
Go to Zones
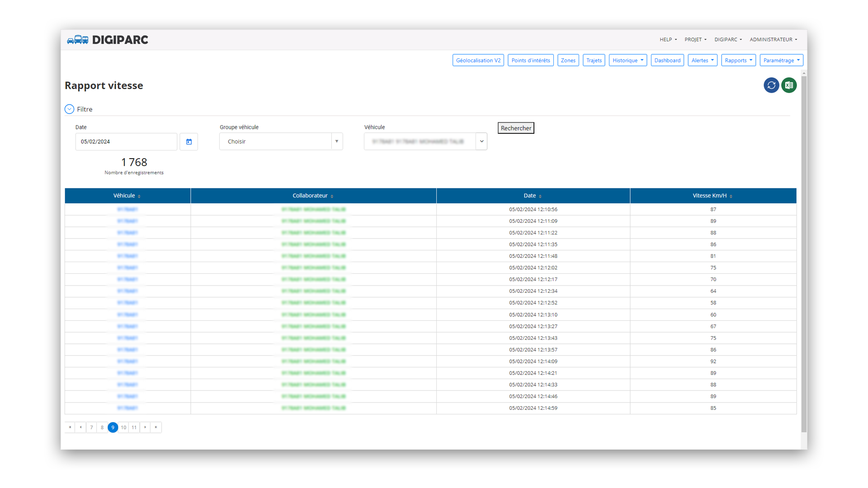568,61
